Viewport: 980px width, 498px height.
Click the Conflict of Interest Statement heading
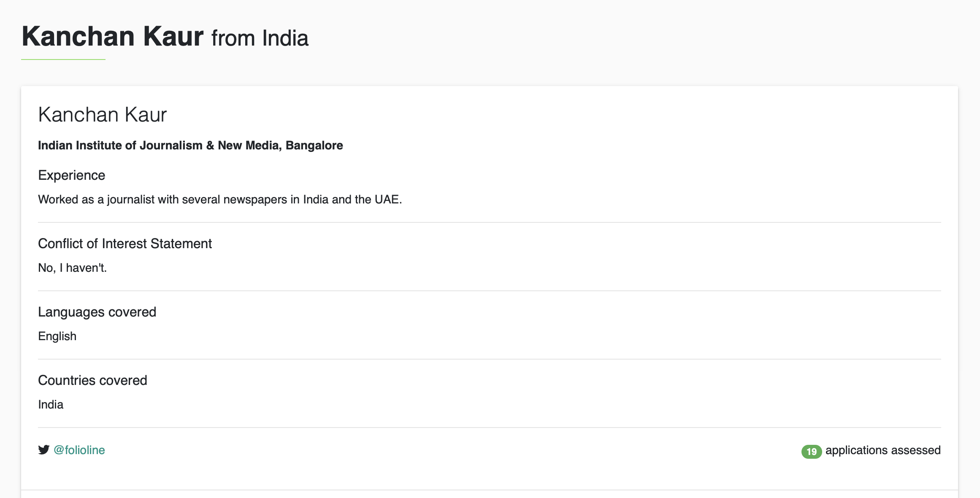click(x=125, y=244)
